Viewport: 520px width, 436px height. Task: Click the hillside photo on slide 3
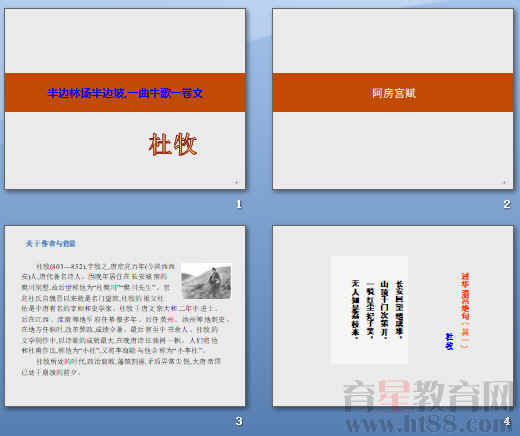pos(206,281)
